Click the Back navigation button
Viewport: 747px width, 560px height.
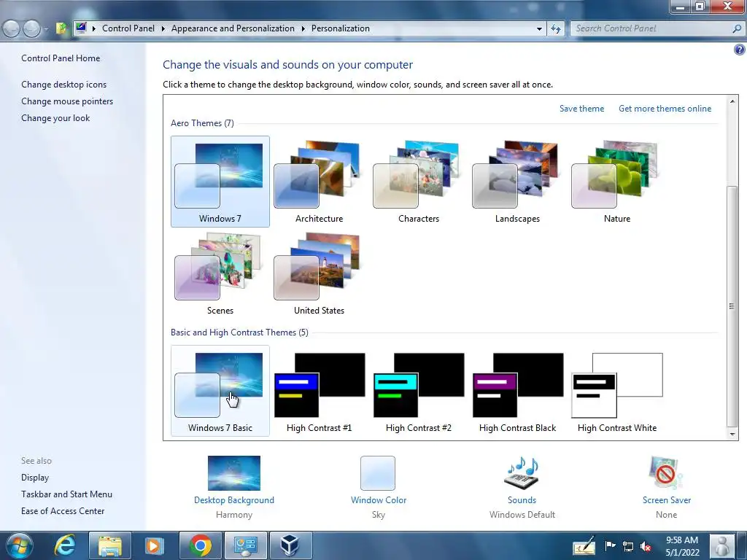pos(12,28)
